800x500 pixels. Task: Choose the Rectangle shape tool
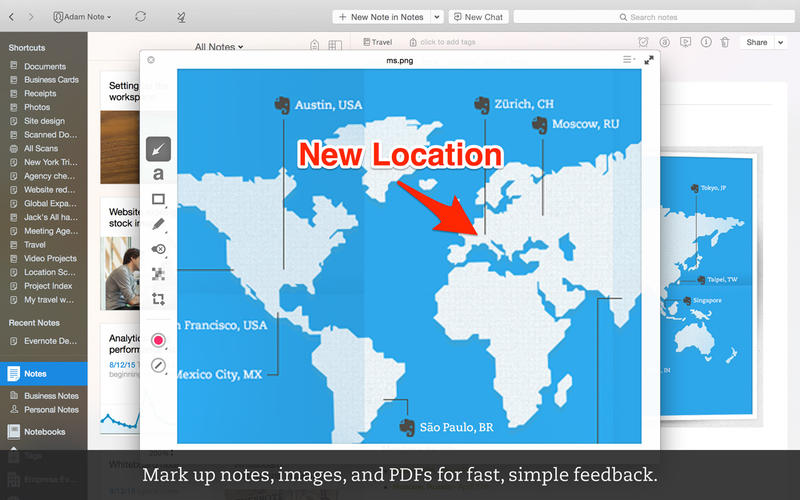(158, 200)
